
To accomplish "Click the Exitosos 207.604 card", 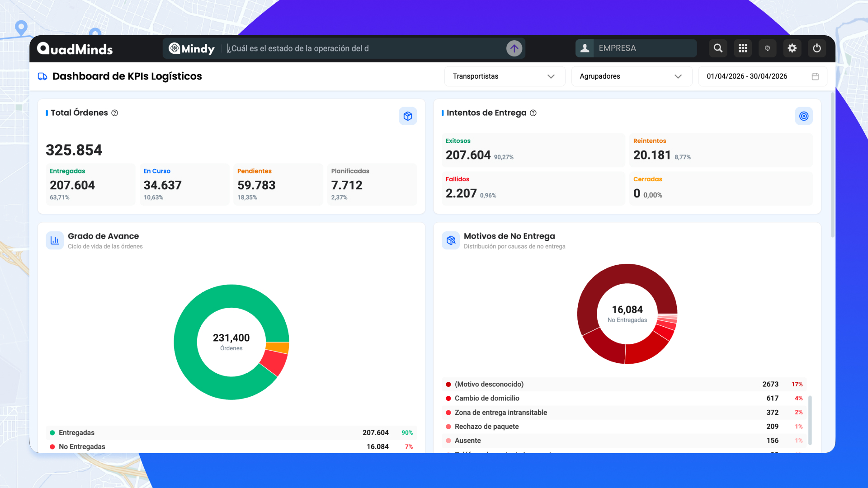I will point(533,150).
